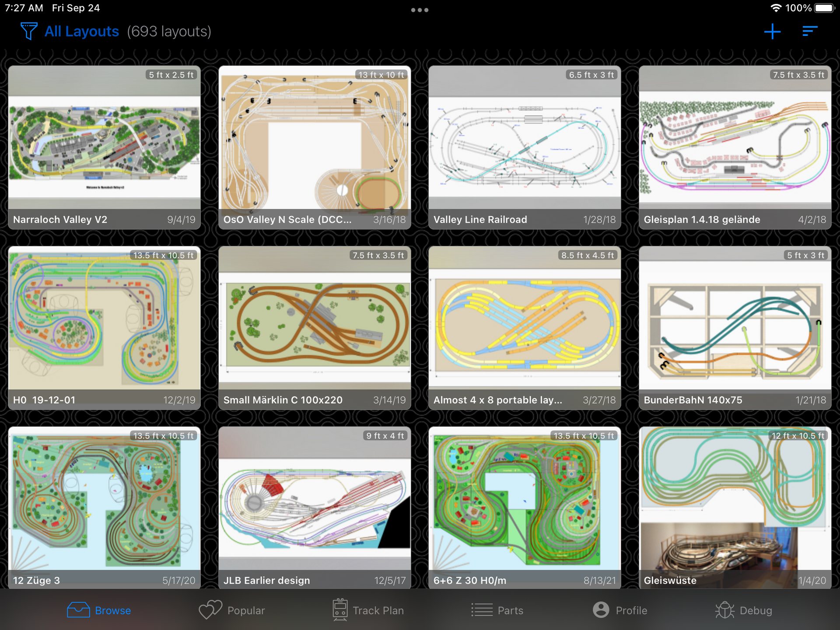Open Almost 4 x 8 portable layout

click(x=525, y=328)
